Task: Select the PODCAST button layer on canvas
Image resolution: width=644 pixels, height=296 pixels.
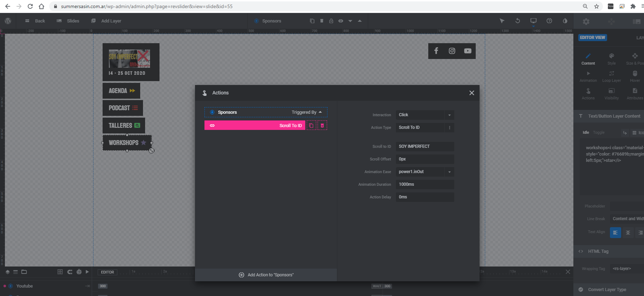Action: 123,108
